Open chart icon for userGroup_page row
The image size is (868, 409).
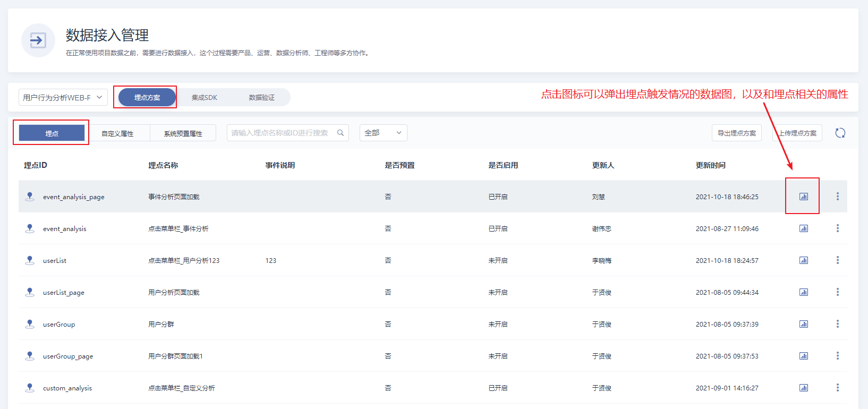point(804,356)
